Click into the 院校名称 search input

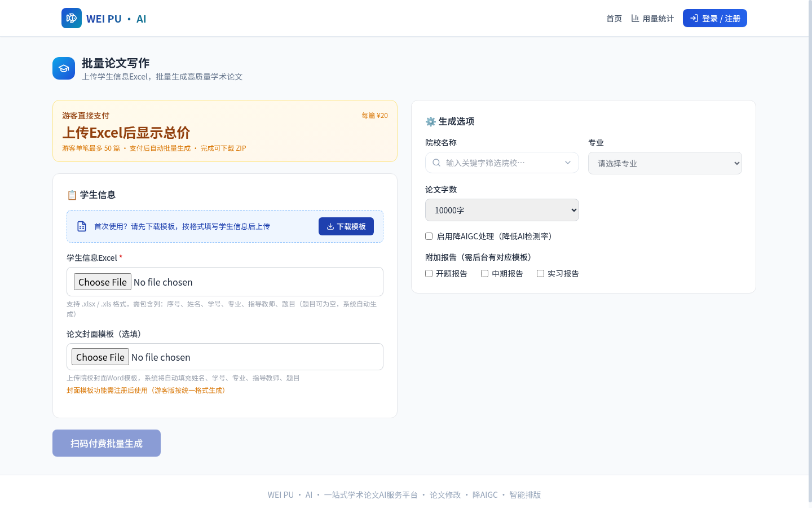coord(502,163)
